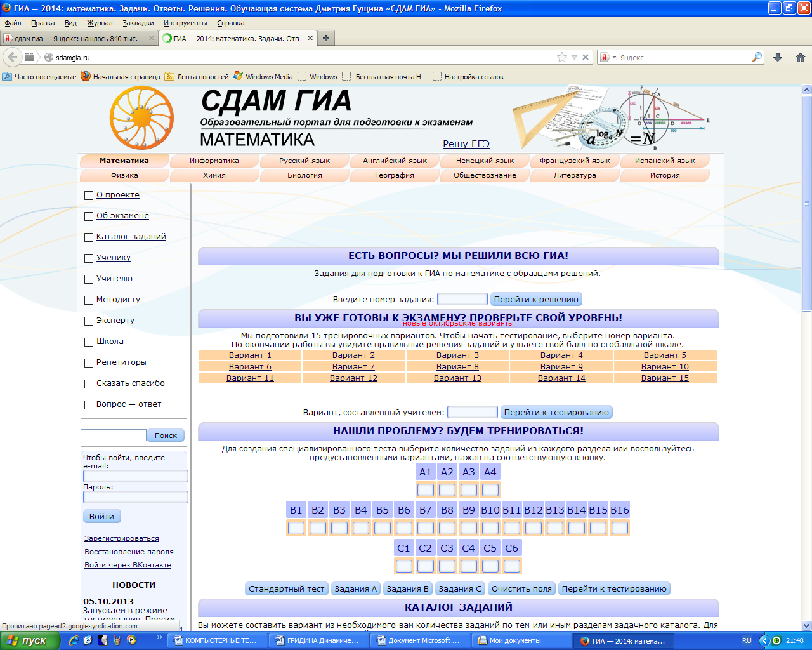Open the search engine dropdown next to Яндекс
This screenshot has width=812, height=650.
tap(614, 57)
